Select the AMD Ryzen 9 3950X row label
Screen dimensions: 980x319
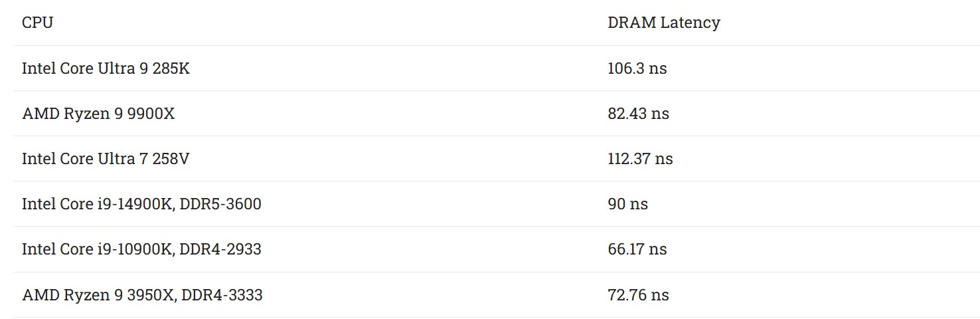pyautogui.click(x=98, y=294)
